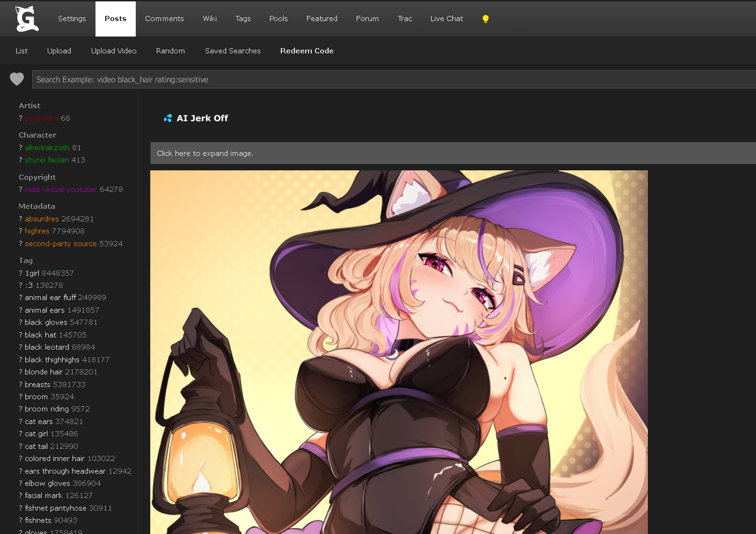Visit the Forum
The width and height of the screenshot is (756, 534).
[367, 19]
